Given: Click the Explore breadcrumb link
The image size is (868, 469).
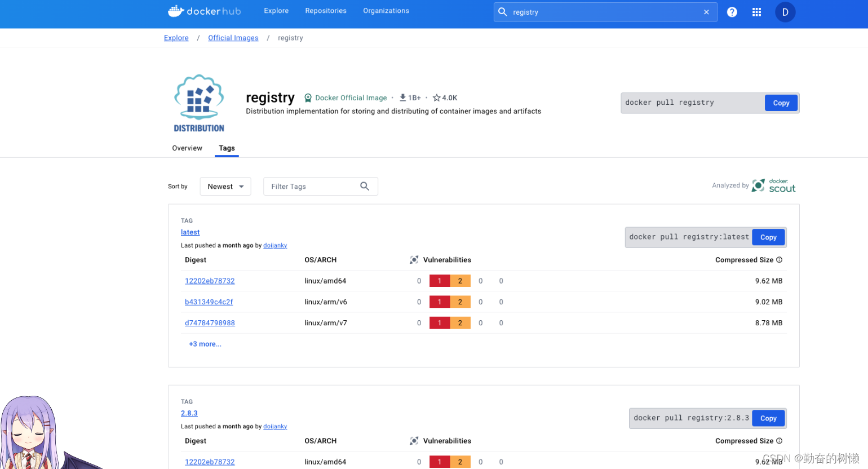Looking at the screenshot, I should click(x=176, y=38).
